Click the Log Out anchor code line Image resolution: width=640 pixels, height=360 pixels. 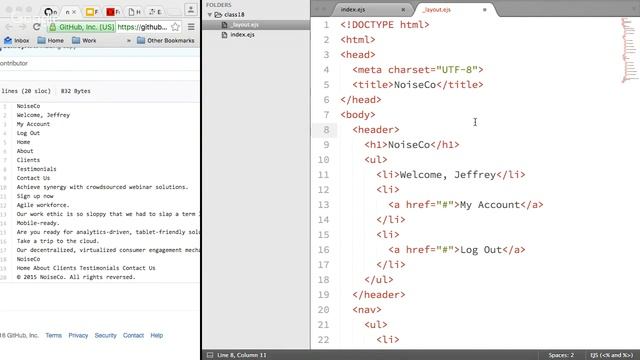tap(457, 250)
